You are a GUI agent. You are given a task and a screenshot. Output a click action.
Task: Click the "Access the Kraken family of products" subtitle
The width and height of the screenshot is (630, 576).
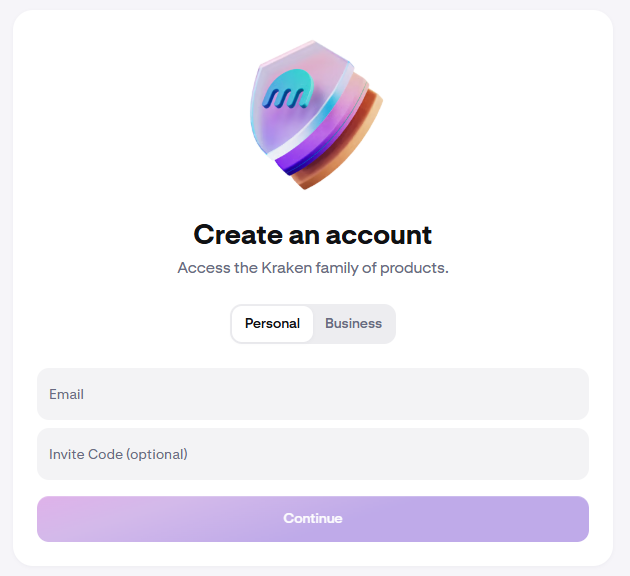(x=313, y=268)
